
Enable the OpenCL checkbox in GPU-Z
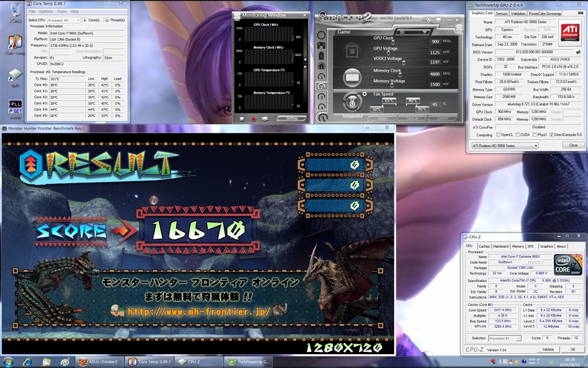click(497, 135)
